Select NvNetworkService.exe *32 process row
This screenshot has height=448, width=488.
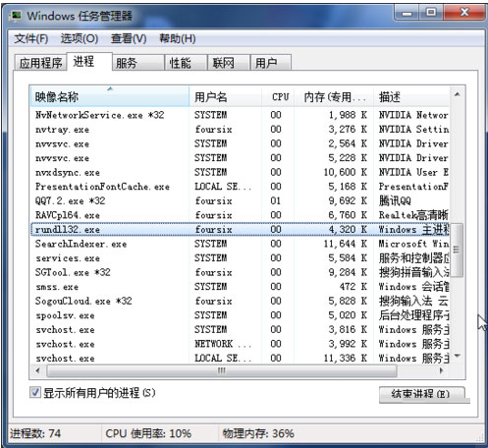[x=240, y=115]
